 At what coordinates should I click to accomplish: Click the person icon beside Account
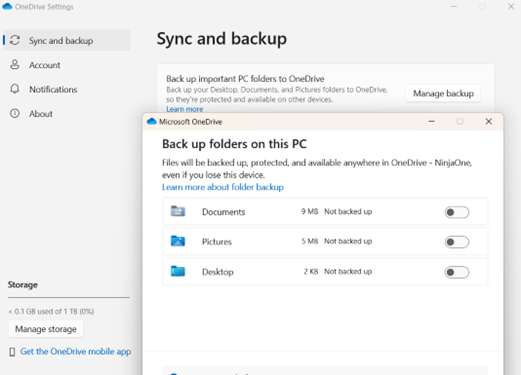15,65
